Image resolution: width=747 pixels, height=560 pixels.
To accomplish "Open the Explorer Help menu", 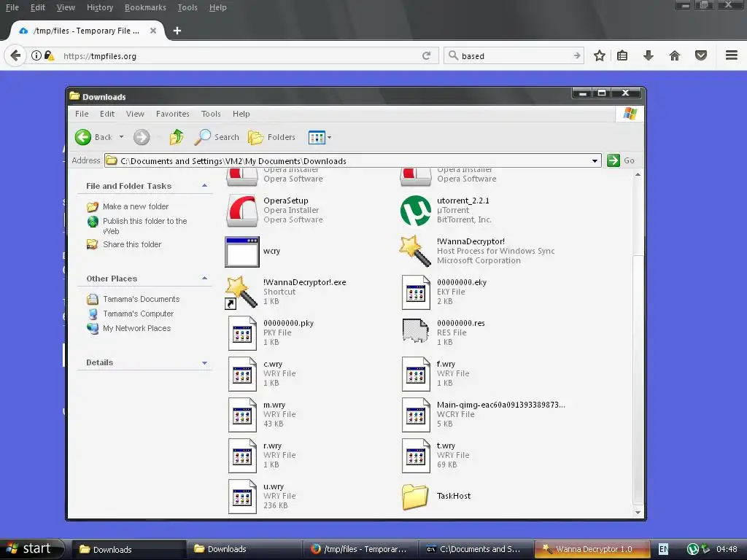I will 241,114.
